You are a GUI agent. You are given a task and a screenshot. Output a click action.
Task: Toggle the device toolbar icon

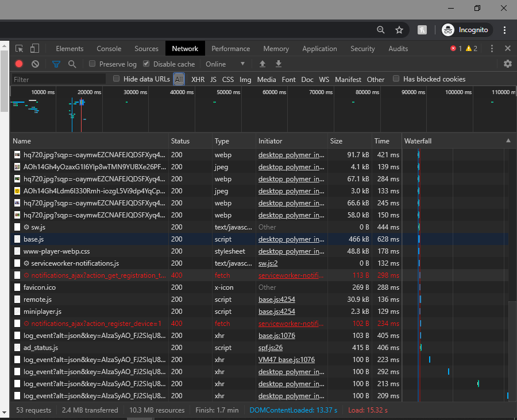pos(34,49)
